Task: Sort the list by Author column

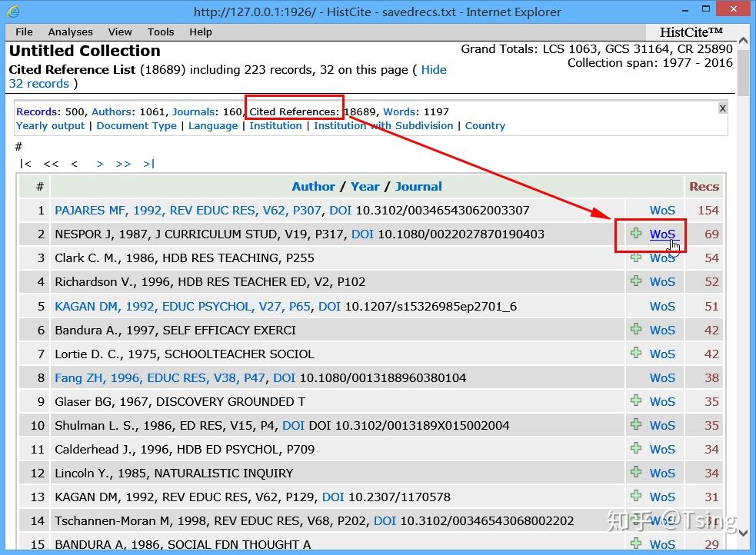Action: (313, 187)
